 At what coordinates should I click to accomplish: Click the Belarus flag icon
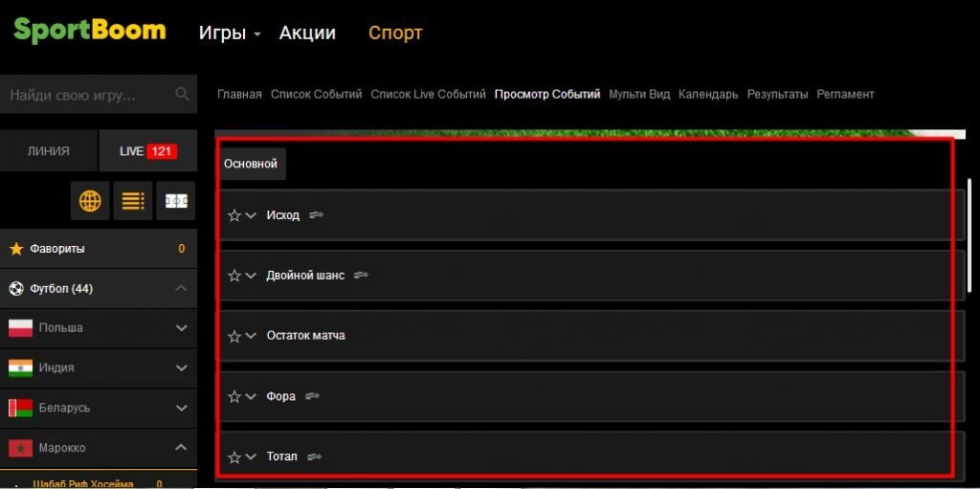[21, 409]
